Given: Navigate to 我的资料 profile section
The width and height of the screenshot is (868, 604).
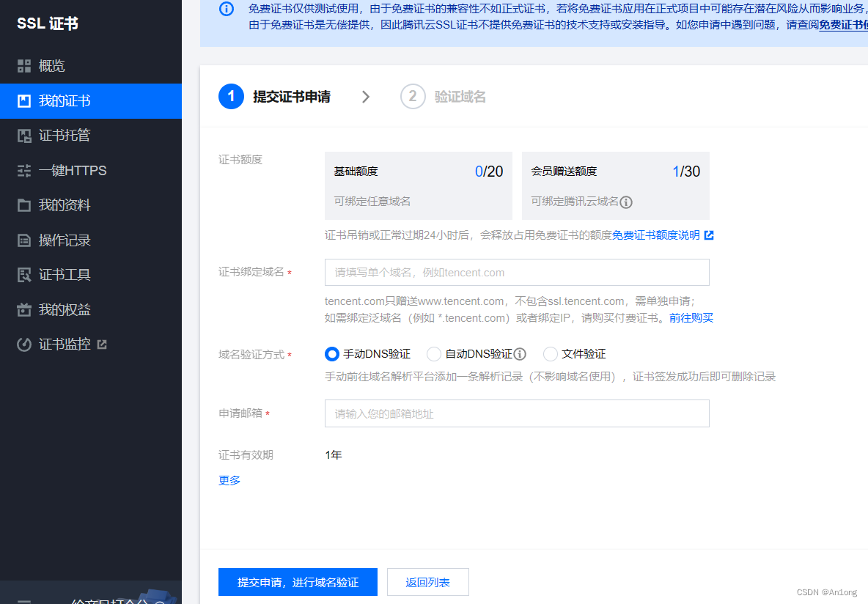Looking at the screenshot, I should pos(54,205).
